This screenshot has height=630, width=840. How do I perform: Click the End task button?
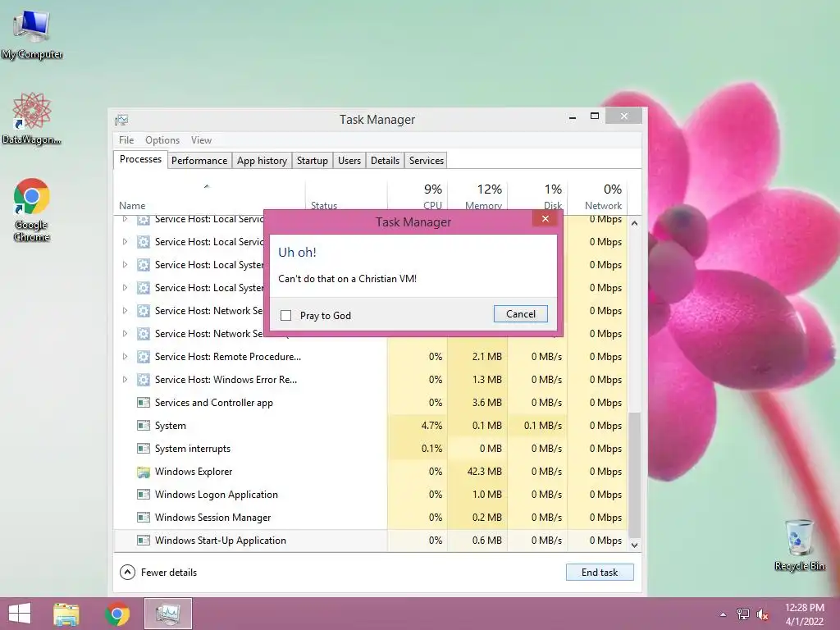600,572
